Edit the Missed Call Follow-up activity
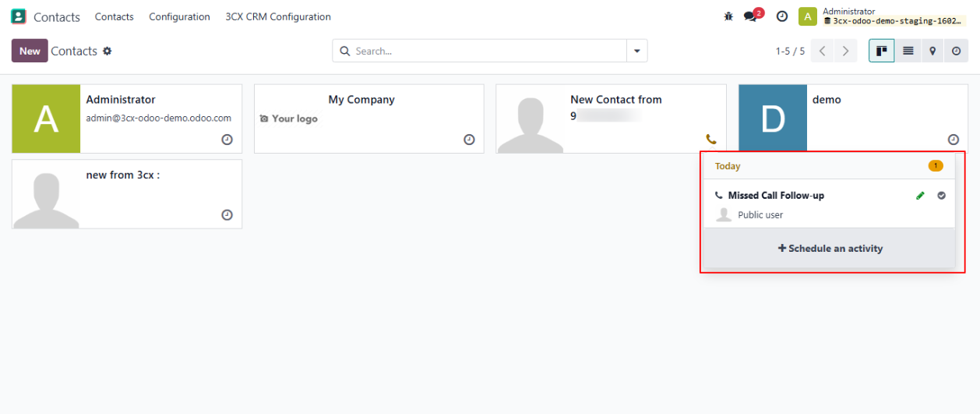 point(920,196)
